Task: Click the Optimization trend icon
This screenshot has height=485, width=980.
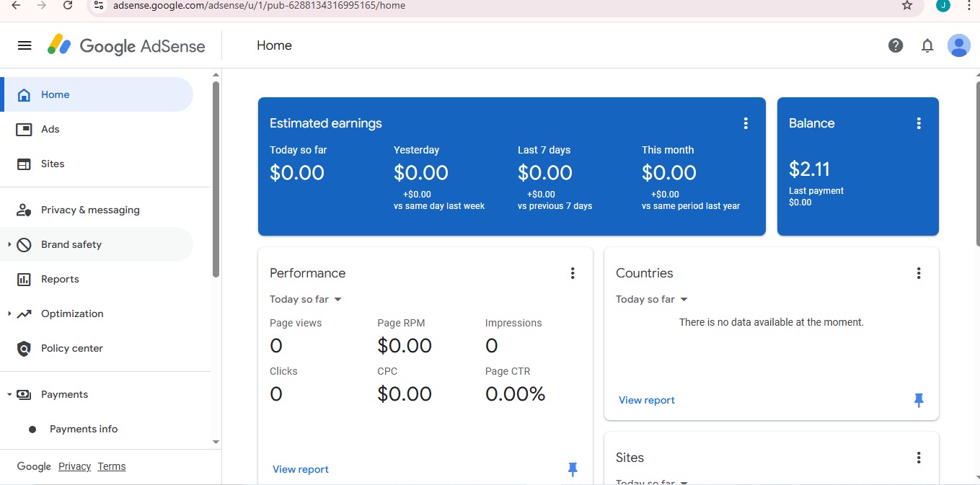Action: tap(24, 313)
